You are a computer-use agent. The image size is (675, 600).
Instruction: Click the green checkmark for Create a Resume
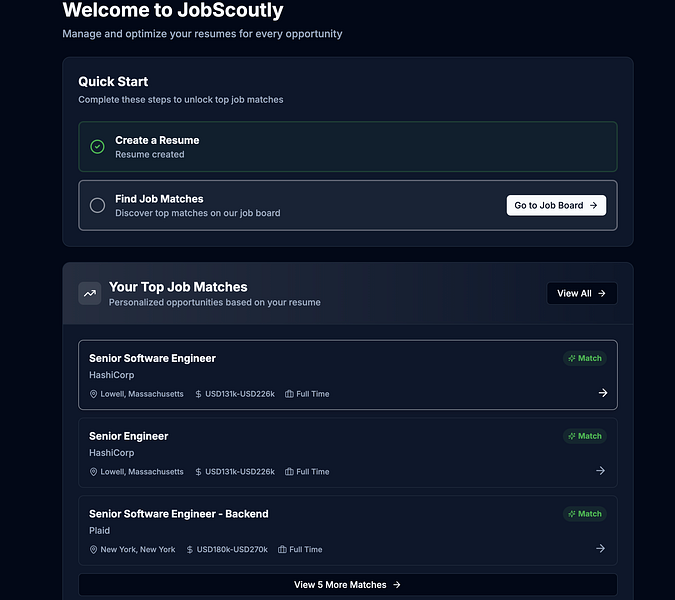pos(97,147)
